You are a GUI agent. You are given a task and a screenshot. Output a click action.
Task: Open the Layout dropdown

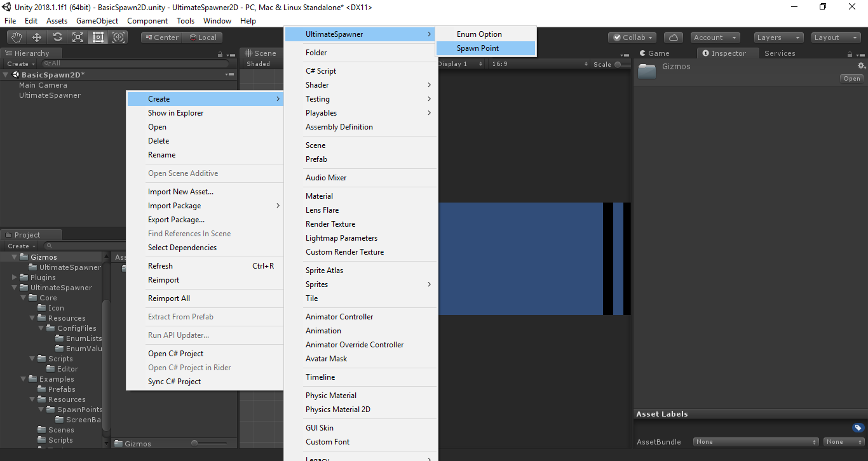click(836, 37)
